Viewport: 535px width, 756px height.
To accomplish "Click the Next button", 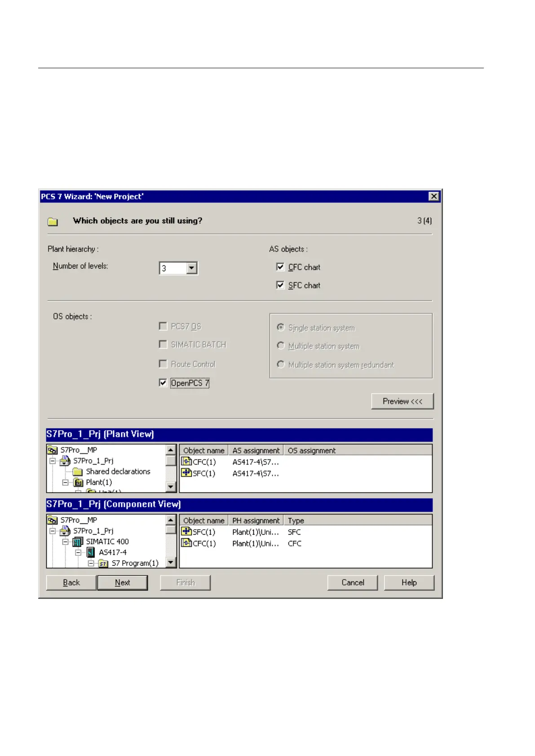I will click(122, 583).
